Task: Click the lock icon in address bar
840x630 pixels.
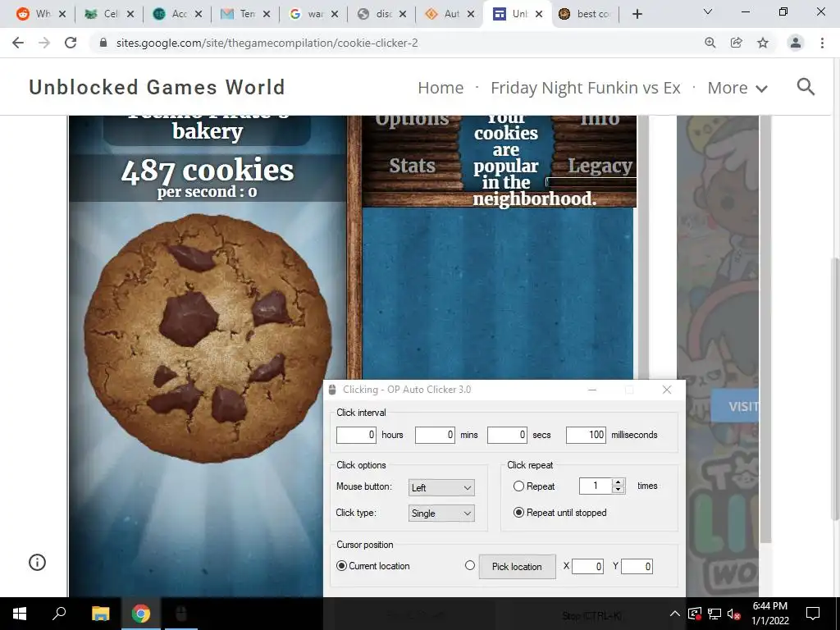Action: (103, 43)
